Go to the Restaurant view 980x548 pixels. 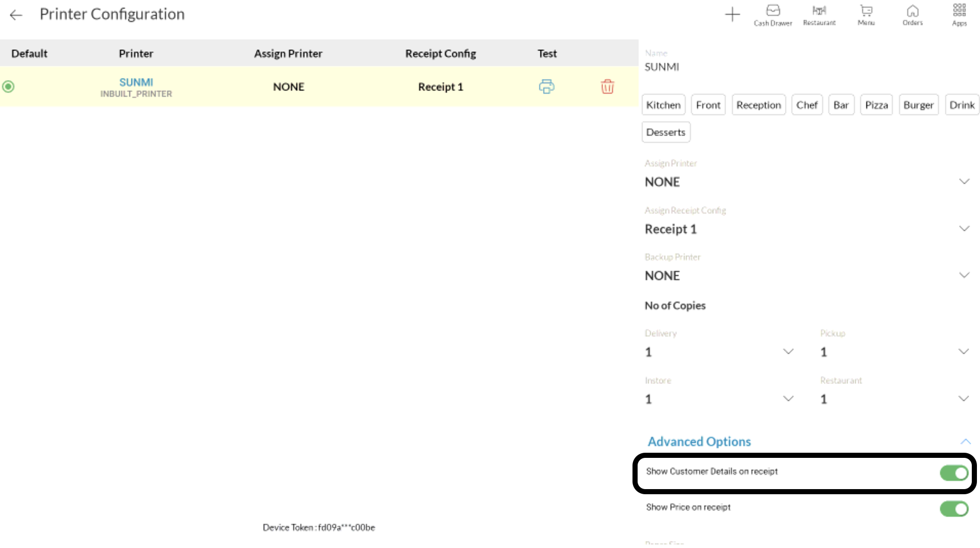point(819,15)
